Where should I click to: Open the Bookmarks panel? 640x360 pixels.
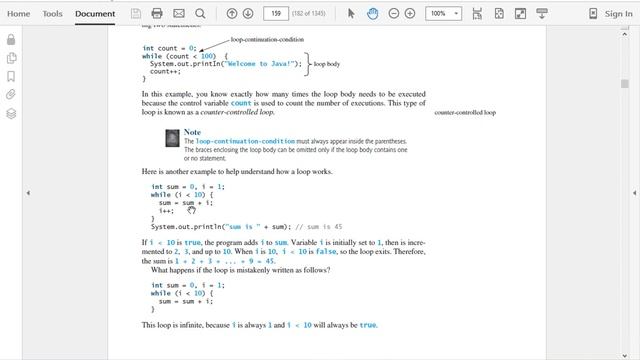point(11,76)
